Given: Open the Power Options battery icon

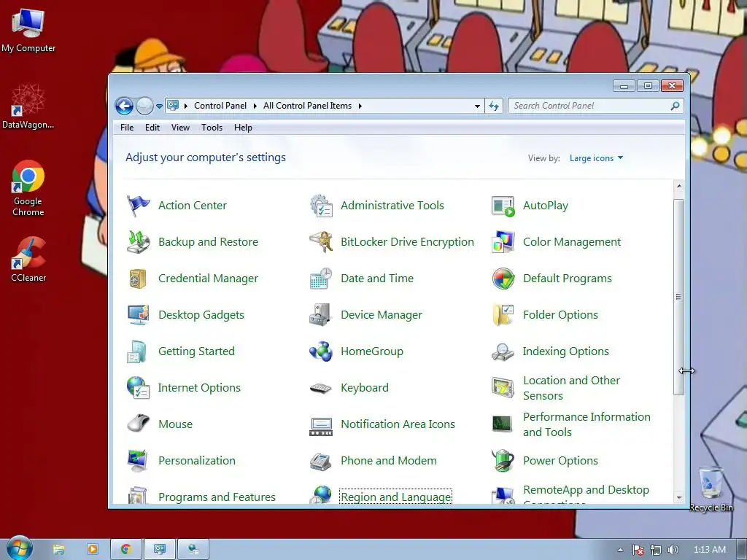Looking at the screenshot, I should (503, 461).
